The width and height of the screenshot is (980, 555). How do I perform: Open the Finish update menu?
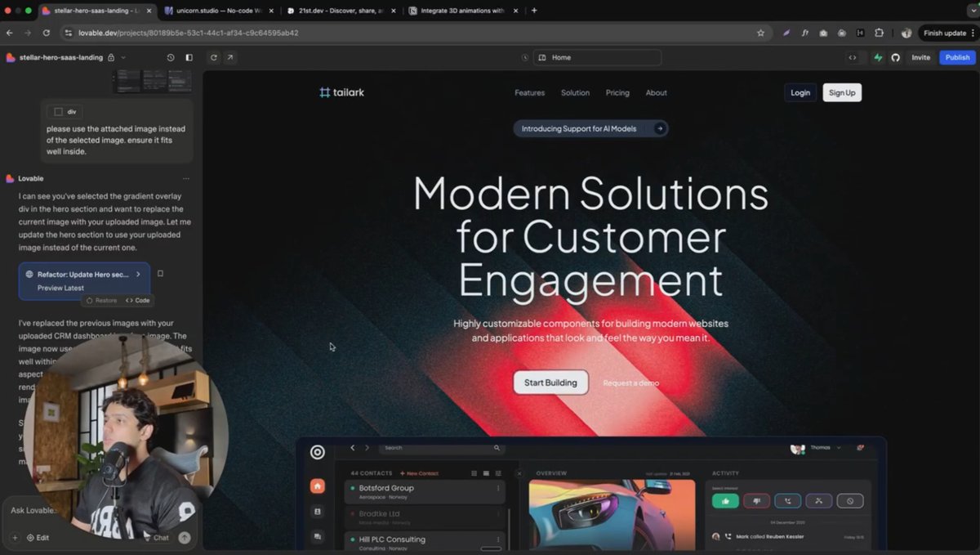tap(947, 33)
